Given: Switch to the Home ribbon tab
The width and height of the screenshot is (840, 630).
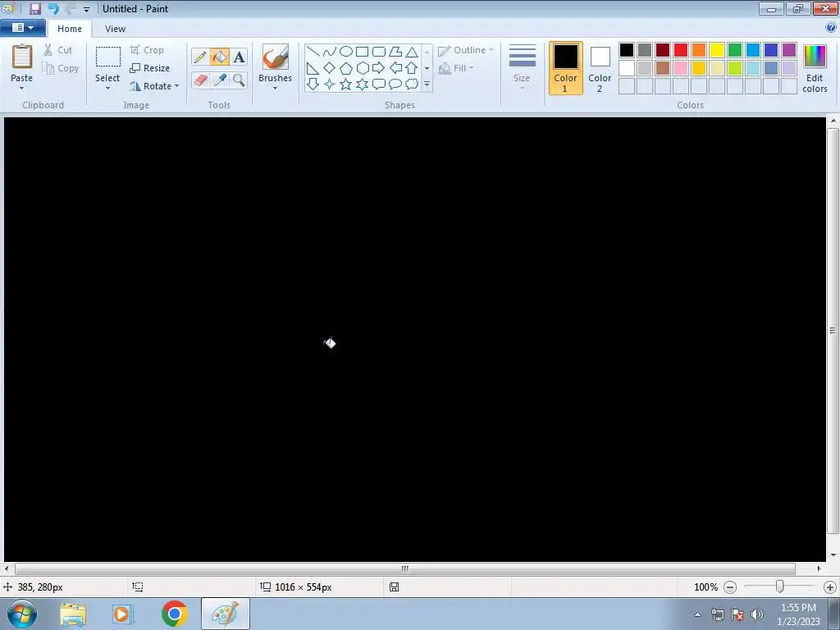Looking at the screenshot, I should (70, 29).
